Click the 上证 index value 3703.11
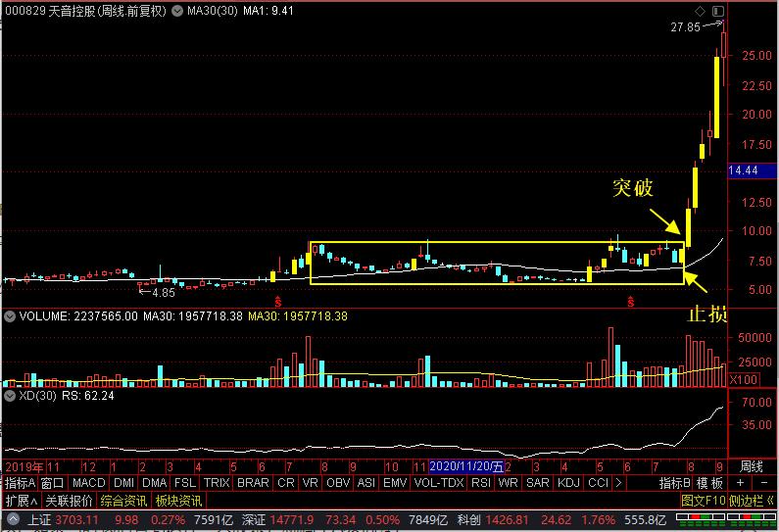This screenshot has width=779, height=532. (x=77, y=520)
